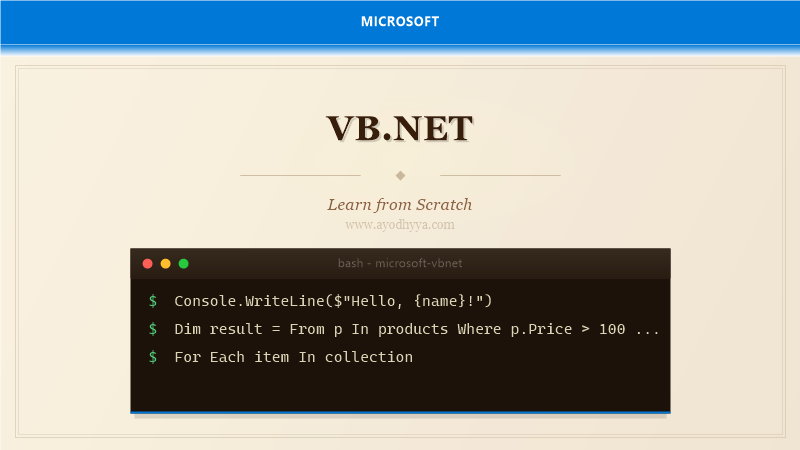Screen dimensions: 800x450
Task: Select the VB.NET main heading
Action: point(400,128)
